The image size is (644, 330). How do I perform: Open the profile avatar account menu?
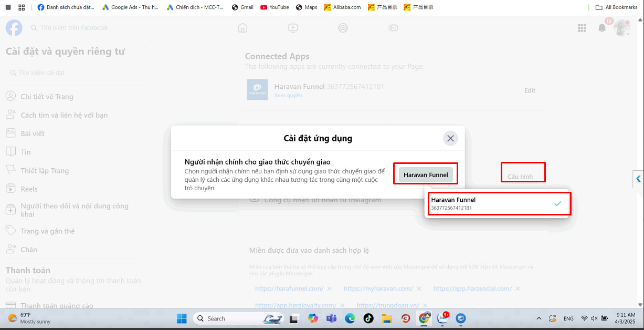(x=622, y=28)
